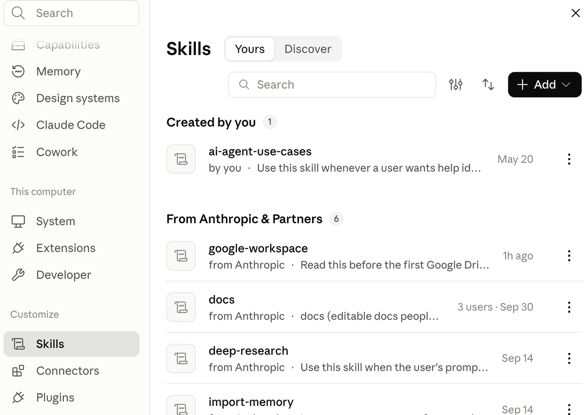
Task: Open more options for docs skill
Action: click(x=569, y=307)
